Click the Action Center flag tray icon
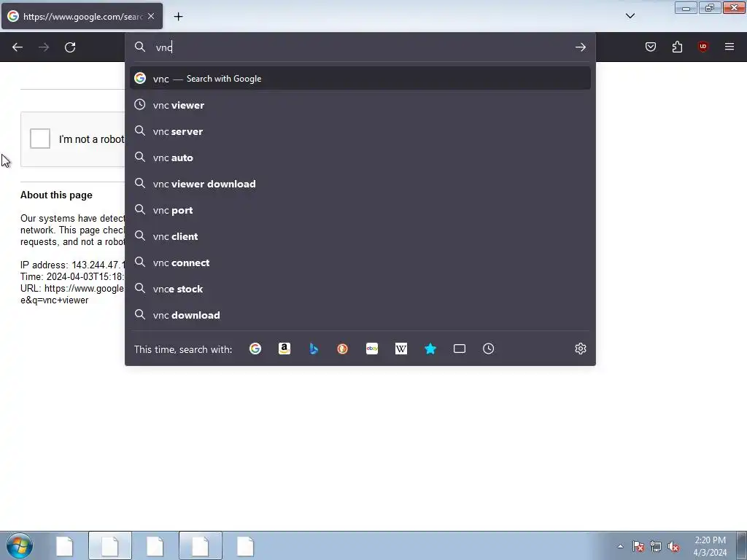This screenshot has height=560, width=747. click(x=638, y=546)
